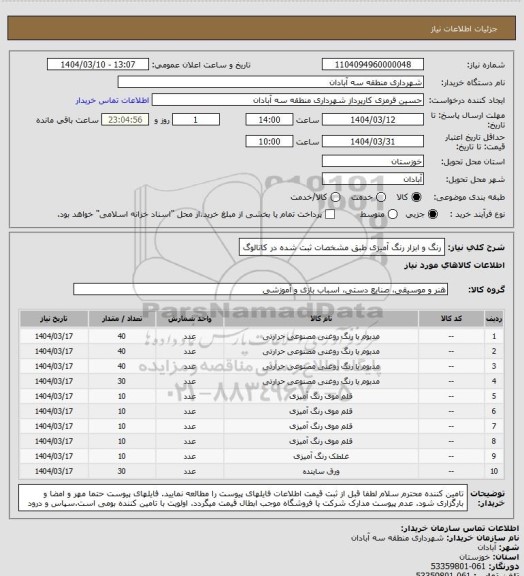Click the fax number 53359801-061
The width and height of the screenshot is (524, 576).
(x=458, y=566)
